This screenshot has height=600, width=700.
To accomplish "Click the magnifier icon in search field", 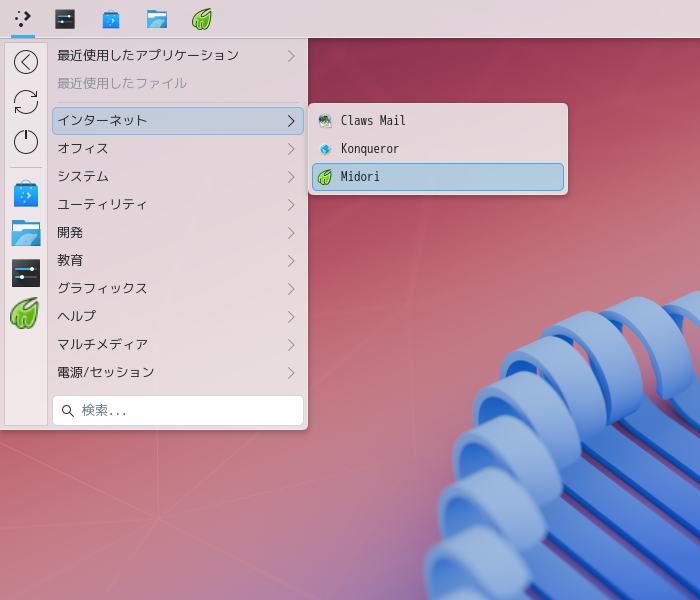I will point(67,411).
